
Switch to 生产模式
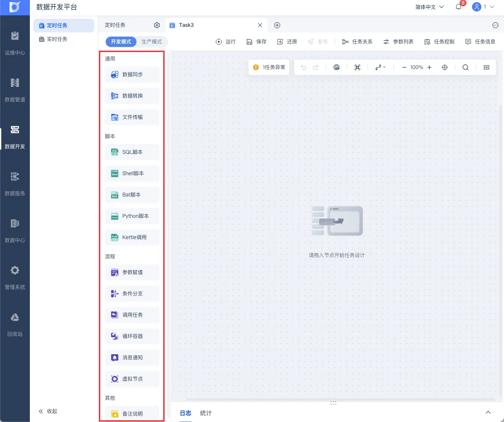[x=152, y=41]
